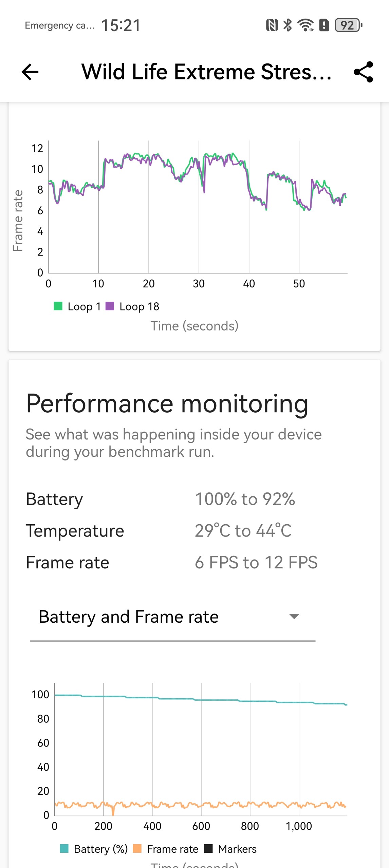Tap the battery level indicator
Image resolution: width=389 pixels, height=868 pixels.
point(348,25)
